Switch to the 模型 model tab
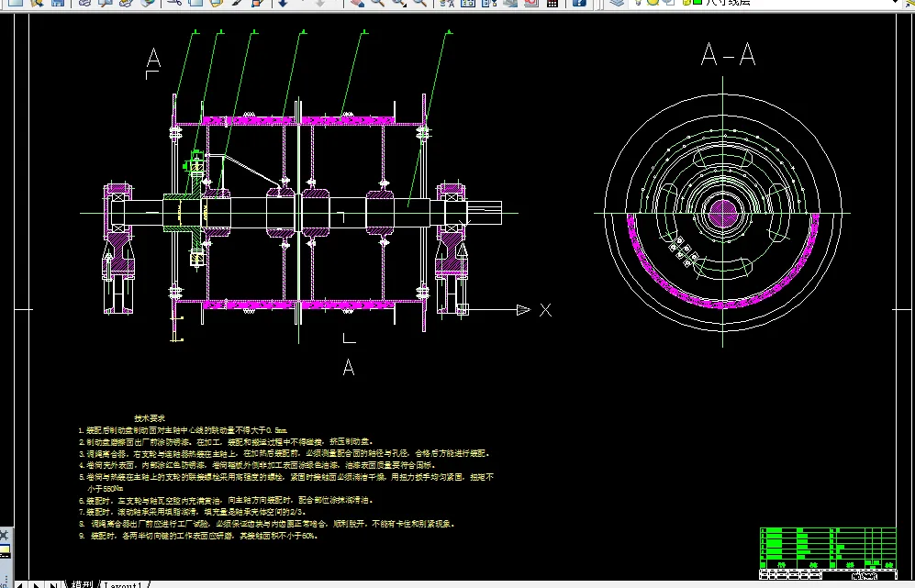 tap(83, 584)
